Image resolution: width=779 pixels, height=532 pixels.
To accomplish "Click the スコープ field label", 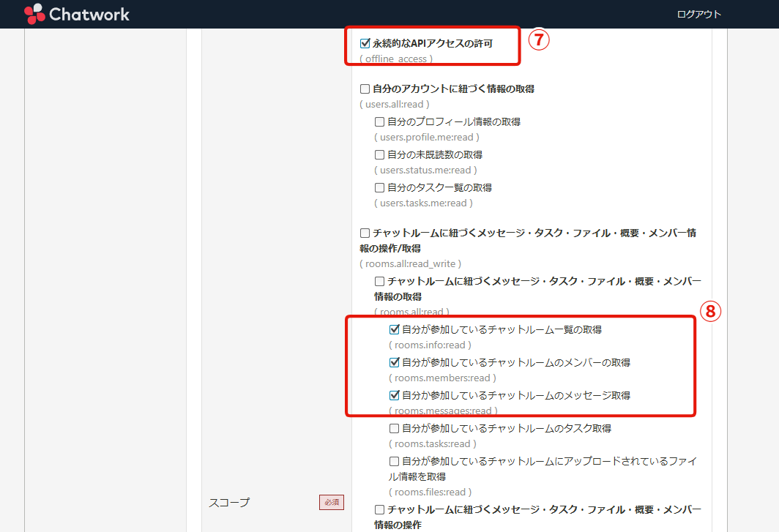I will (229, 502).
